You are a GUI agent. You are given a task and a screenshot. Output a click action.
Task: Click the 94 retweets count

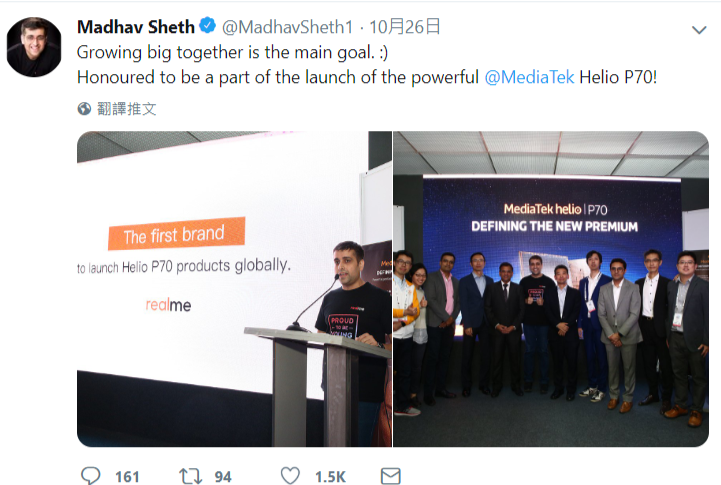(x=222, y=477)
